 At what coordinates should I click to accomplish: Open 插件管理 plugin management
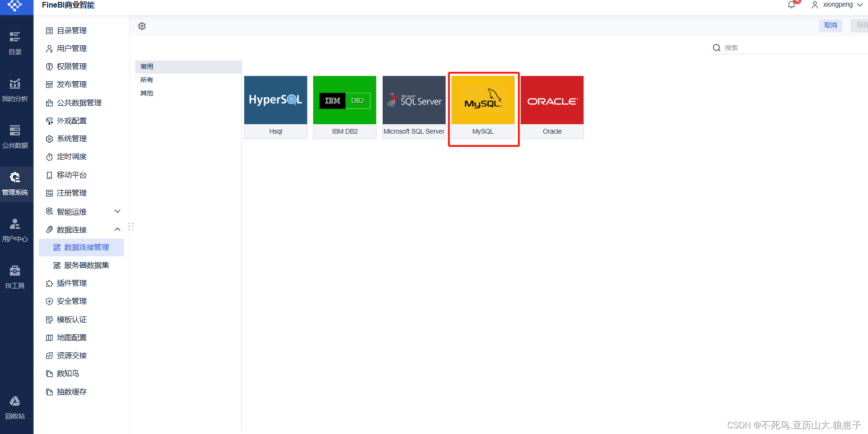[71, 283]
